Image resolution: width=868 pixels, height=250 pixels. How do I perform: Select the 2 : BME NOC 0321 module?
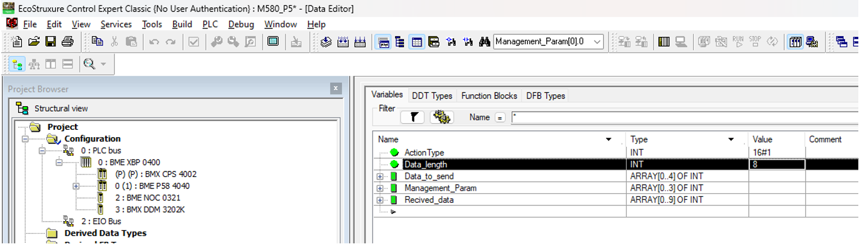[148, 197]
